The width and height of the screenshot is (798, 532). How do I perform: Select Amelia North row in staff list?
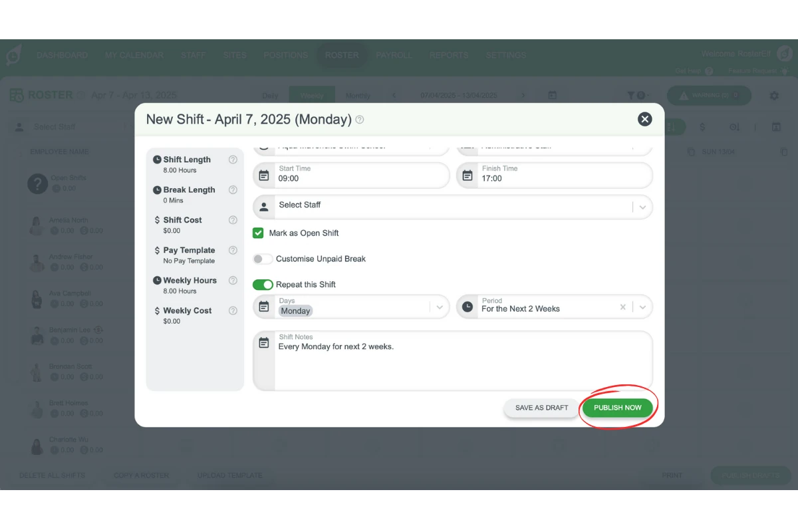68,225
